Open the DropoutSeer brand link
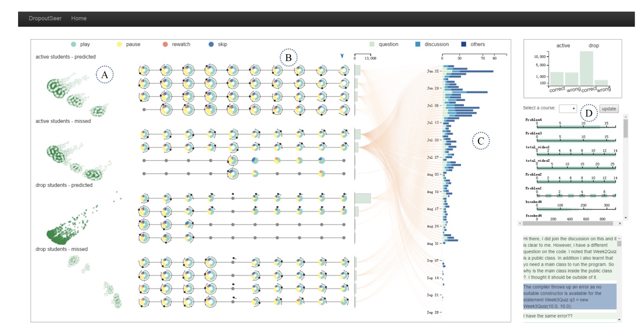This screenshot has height=332, width=644. pos(45,19)
